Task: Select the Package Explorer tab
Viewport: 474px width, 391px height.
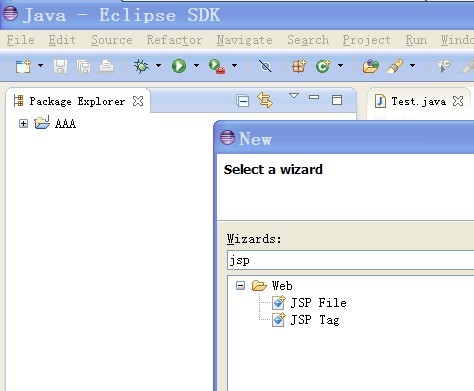Action: (x=77, y=101)
